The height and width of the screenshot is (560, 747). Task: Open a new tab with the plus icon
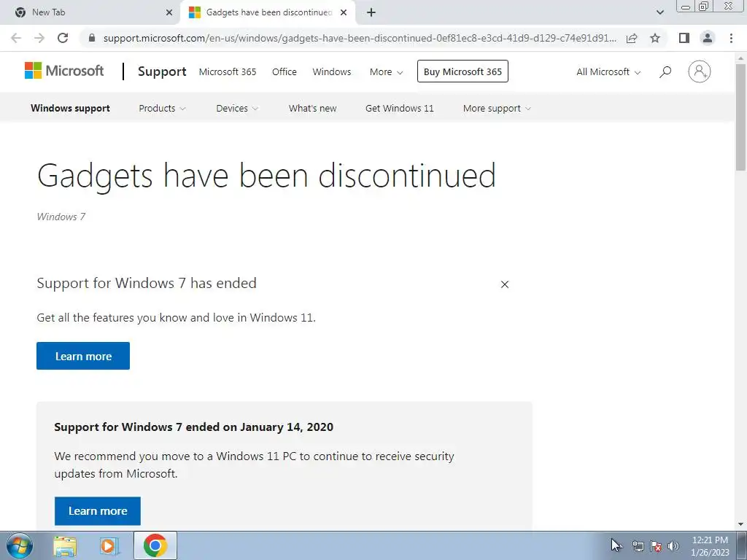pos(371,12)
